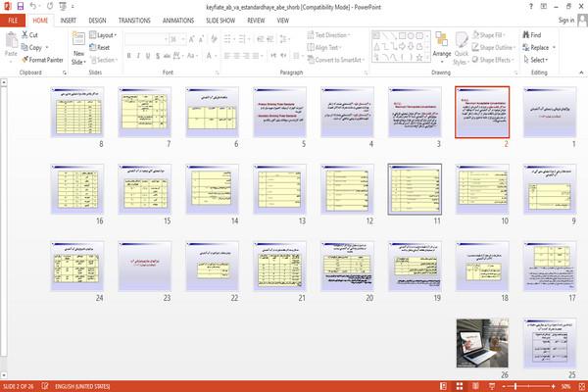Open the font size dropdown
Screen dimensions: 588x392
(x=183, y=39)
